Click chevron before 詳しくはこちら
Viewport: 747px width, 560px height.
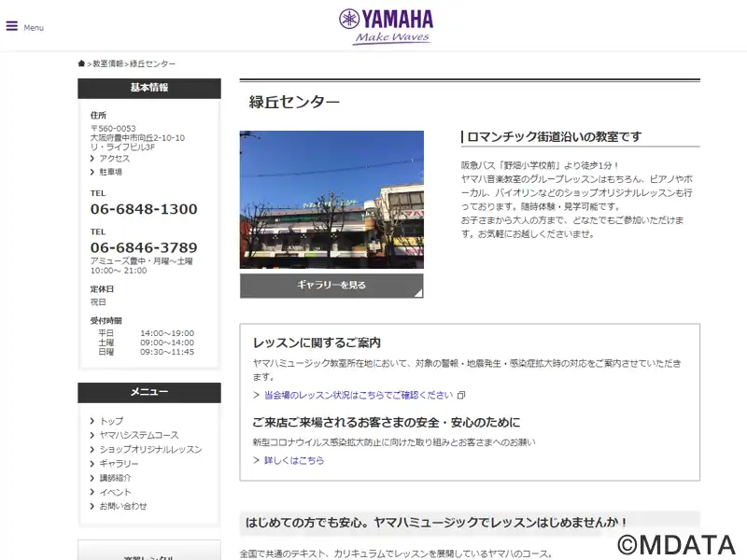(256, 460)
